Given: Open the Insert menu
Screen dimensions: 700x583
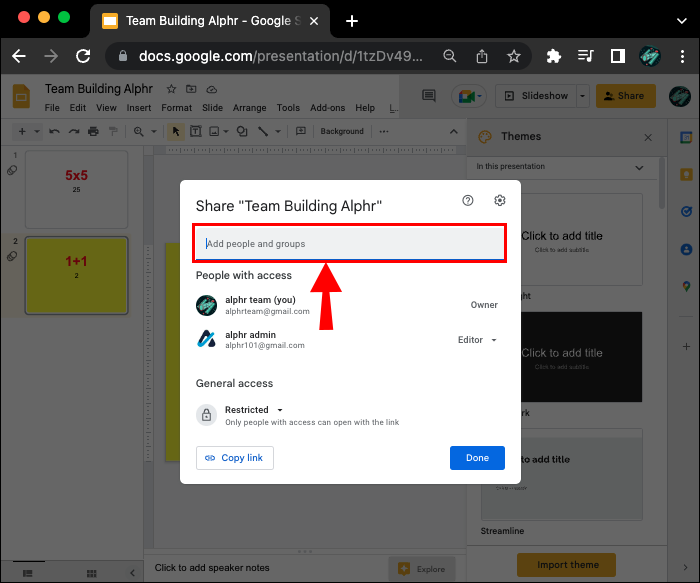Looking at the screenshot, I should point(139,108).
